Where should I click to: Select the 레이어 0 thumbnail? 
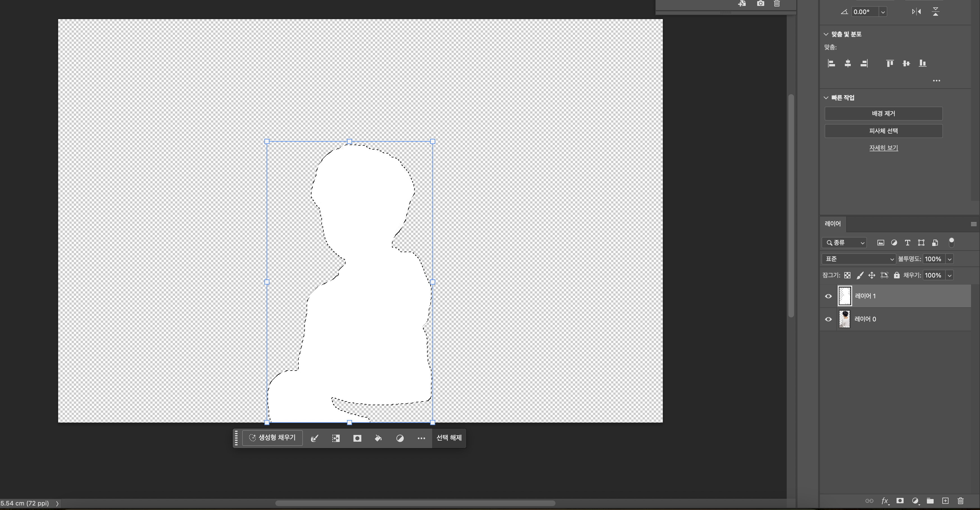(x=845, y=319)
